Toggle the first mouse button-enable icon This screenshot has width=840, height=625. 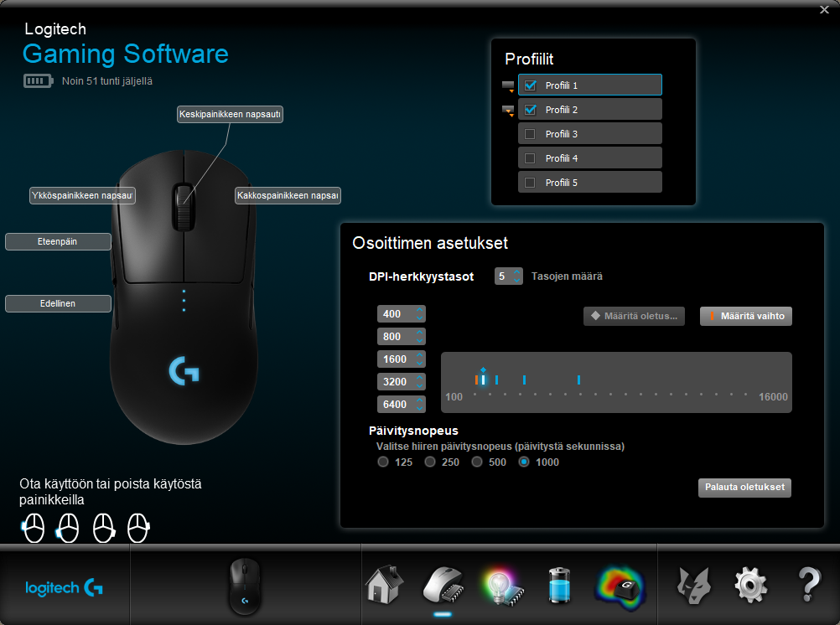click(34, 528)
